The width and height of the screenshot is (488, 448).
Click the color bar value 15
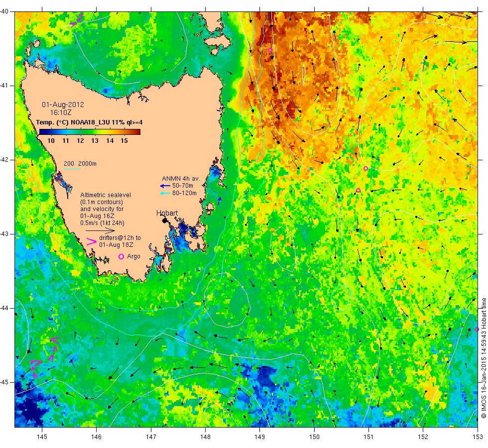click(124, 140)
